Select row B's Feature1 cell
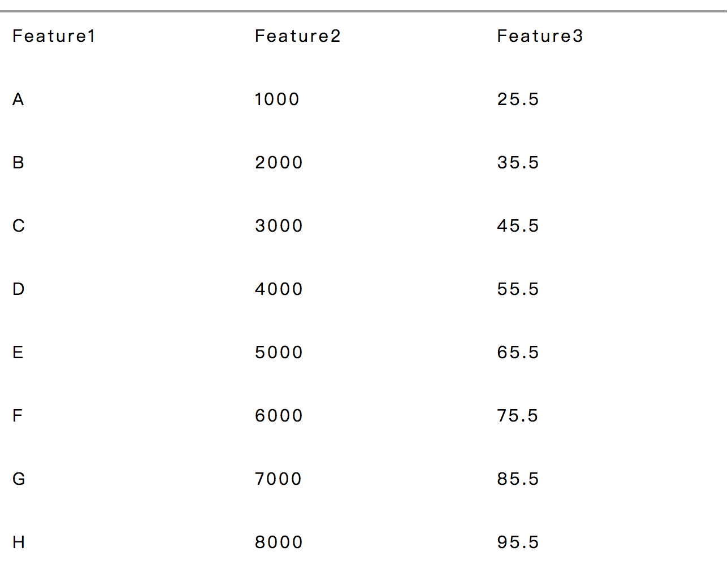The width and height of the screenshot is (728, 582). (x=19, y=163)
